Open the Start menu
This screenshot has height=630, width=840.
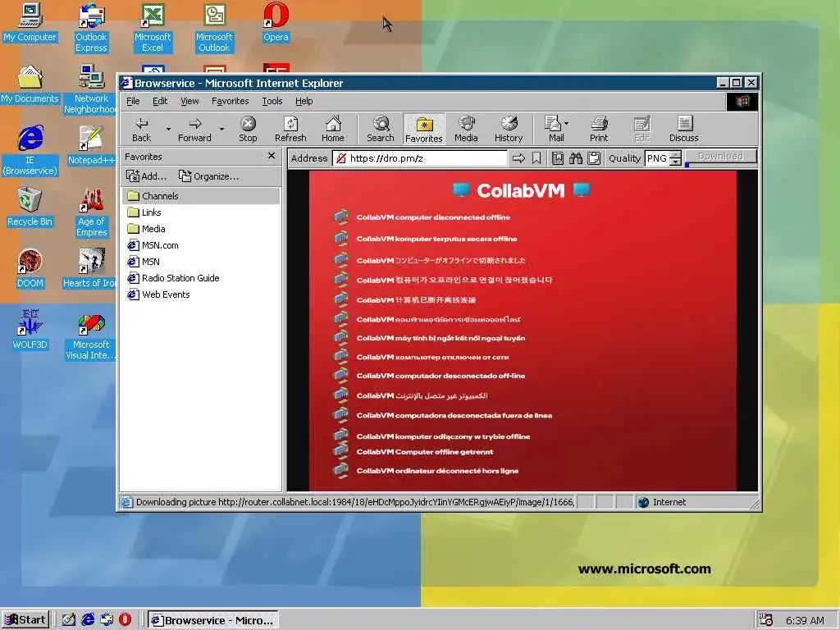tap(25, 620)
